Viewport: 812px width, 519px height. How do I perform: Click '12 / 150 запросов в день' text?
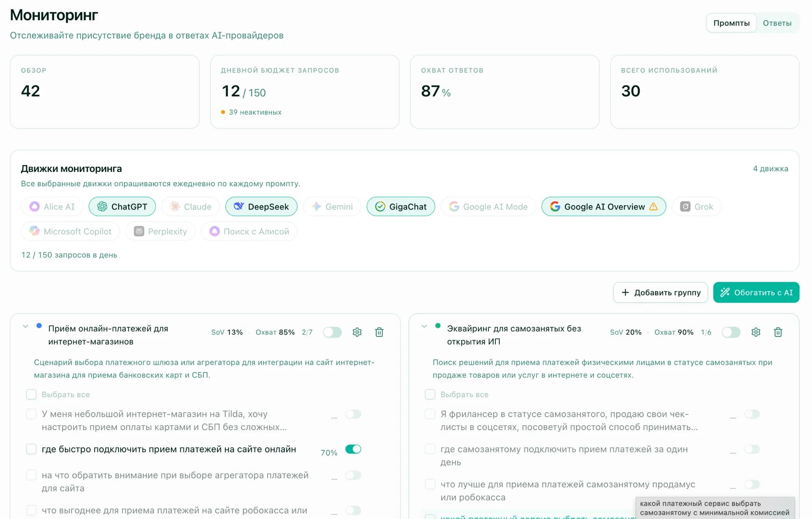click(69, 255)
